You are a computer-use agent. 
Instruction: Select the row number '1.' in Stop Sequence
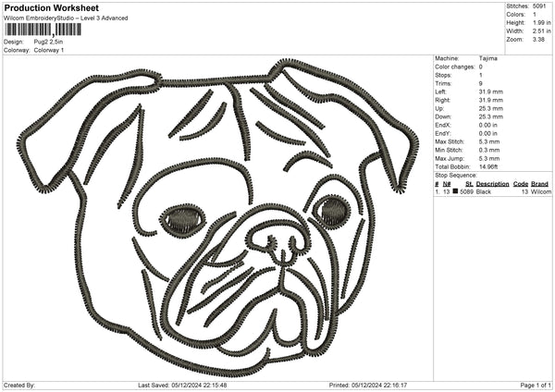438,191
